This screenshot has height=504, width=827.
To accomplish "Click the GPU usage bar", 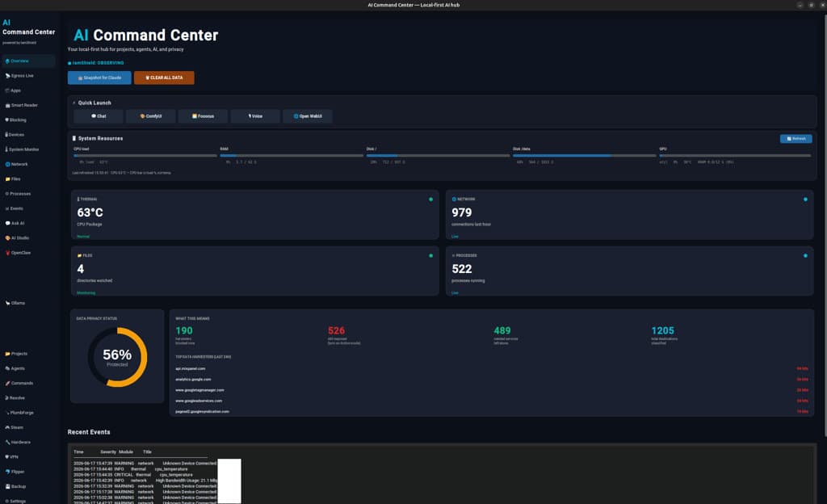I will tap(735, 156).
